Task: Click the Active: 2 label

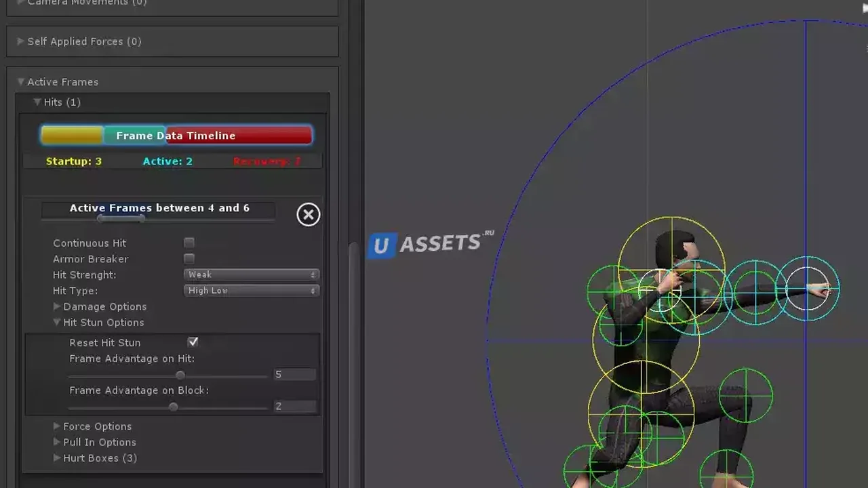Action: 167,161
